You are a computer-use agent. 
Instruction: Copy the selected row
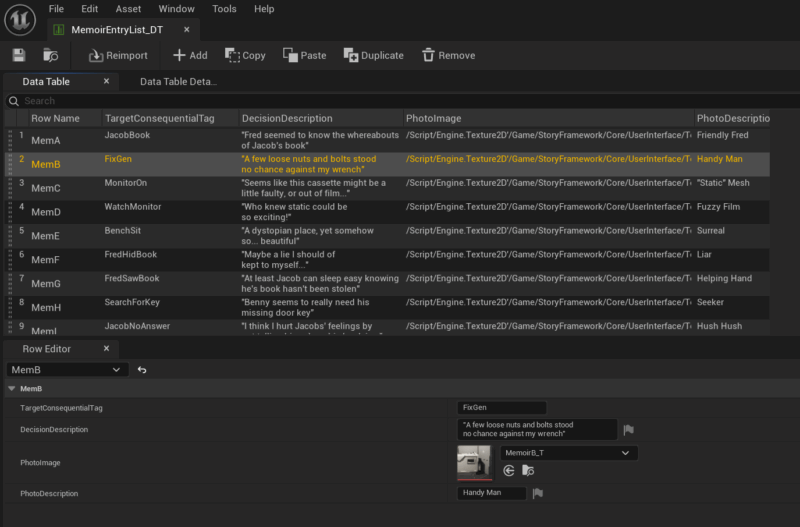245,55
